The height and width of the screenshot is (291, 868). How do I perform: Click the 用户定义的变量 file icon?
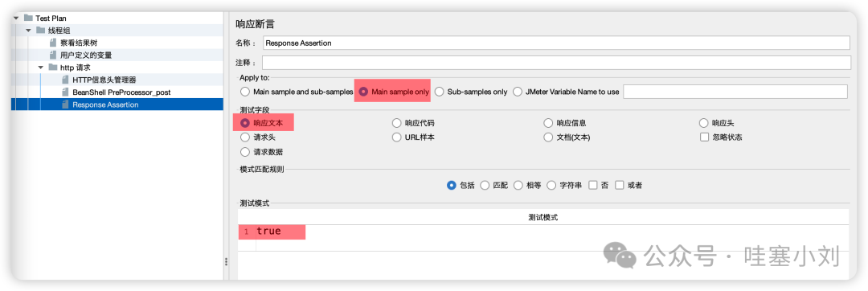pos(53,55)
